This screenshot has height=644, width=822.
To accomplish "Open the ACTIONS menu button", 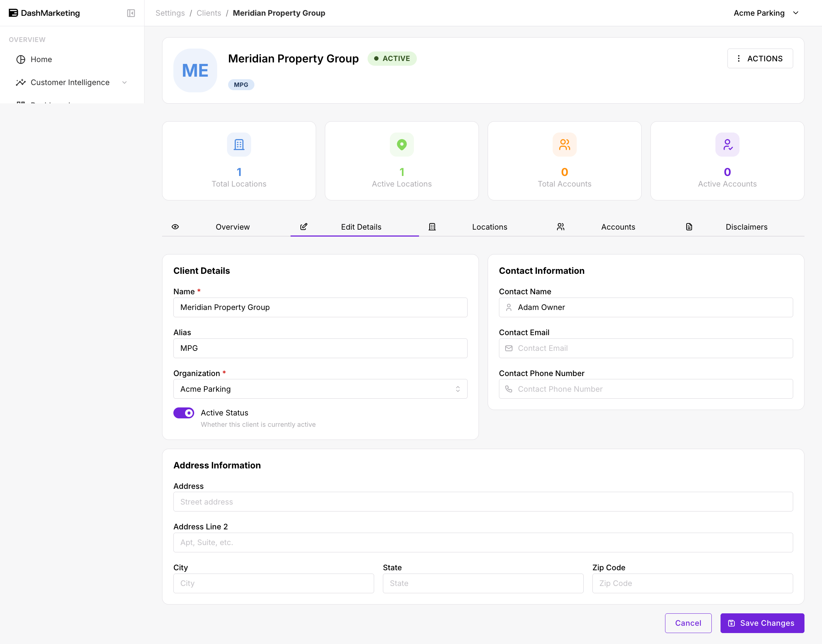I will point(760,58).
